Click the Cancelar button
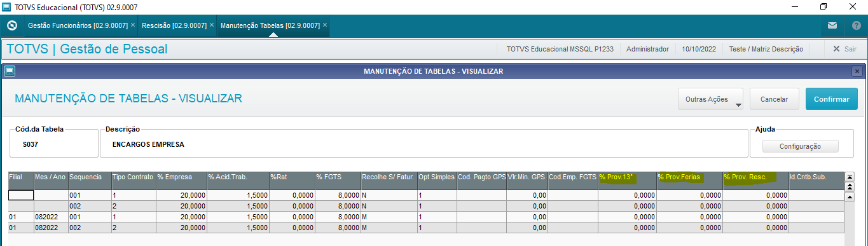The height and width of the screenshot is (246, 868). pos(774,99)
